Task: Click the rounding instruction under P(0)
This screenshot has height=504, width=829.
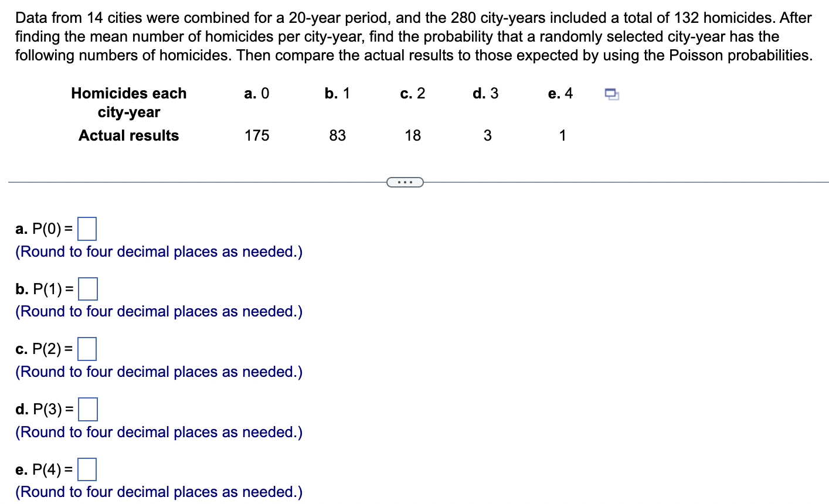Action: pos(158,251)
